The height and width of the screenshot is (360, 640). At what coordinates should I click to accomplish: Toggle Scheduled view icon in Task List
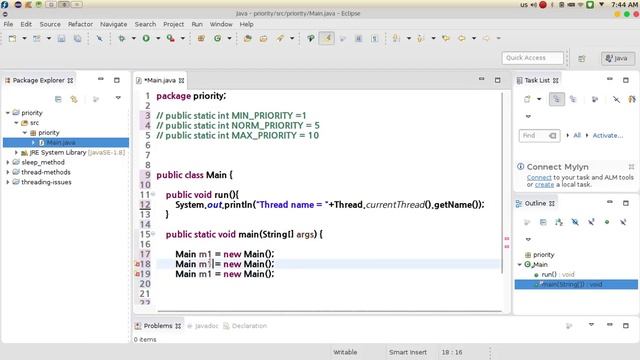point(573,99)
